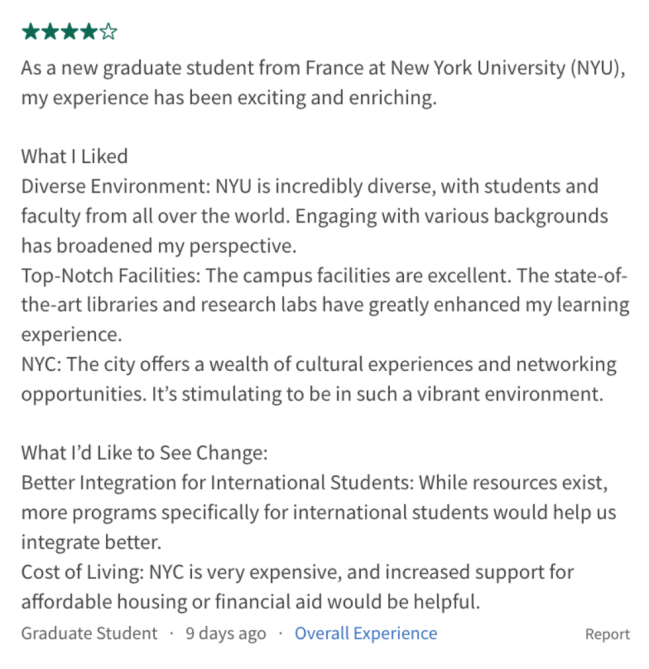Click the first filled rating star
This screenshot has height=669, width=649.
(30, 32)
